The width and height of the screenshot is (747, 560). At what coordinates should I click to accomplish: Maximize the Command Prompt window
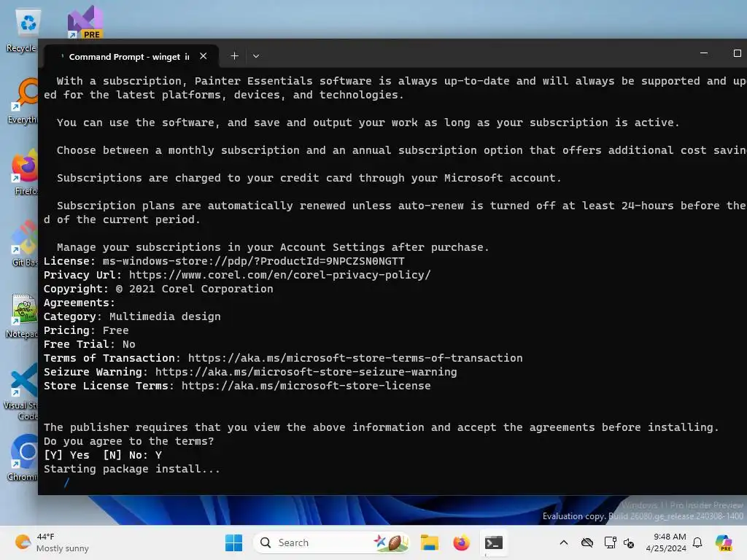(737, 53)
